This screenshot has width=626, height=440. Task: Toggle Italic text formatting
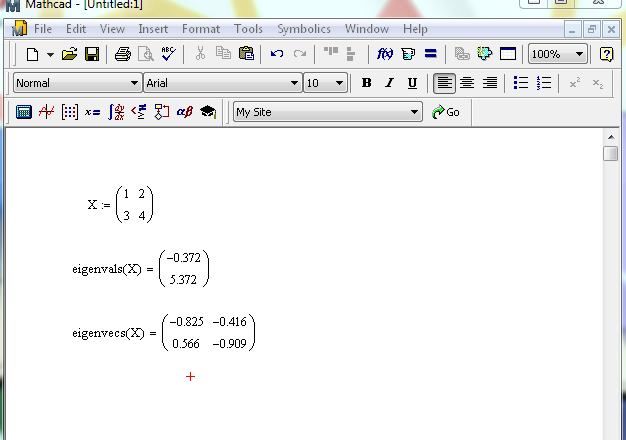(389, 83)
